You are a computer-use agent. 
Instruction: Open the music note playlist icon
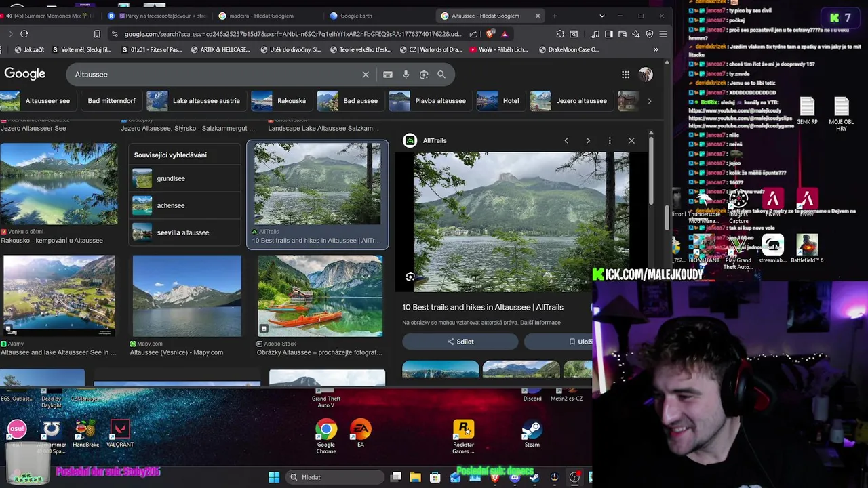tap(595, 34)
